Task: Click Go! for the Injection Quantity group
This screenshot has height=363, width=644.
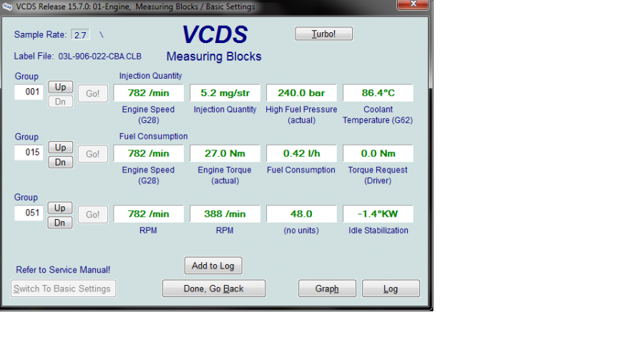Action: (93, 94)
